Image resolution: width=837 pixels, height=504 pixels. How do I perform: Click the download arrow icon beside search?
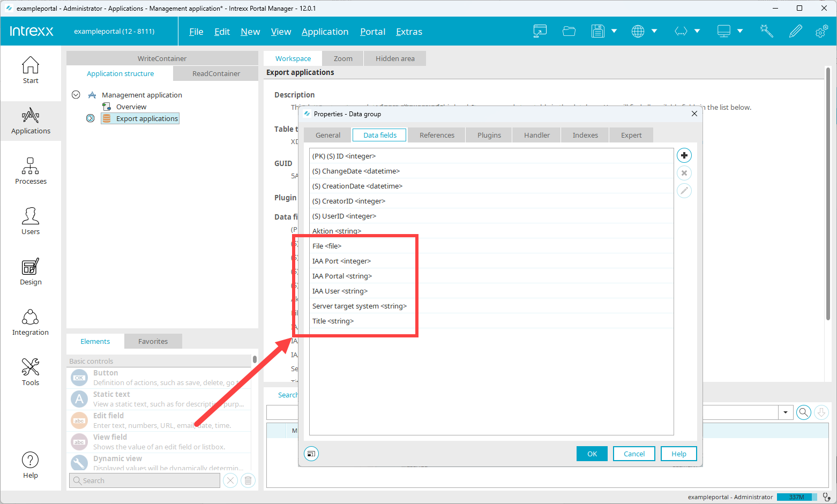(821, 412)
